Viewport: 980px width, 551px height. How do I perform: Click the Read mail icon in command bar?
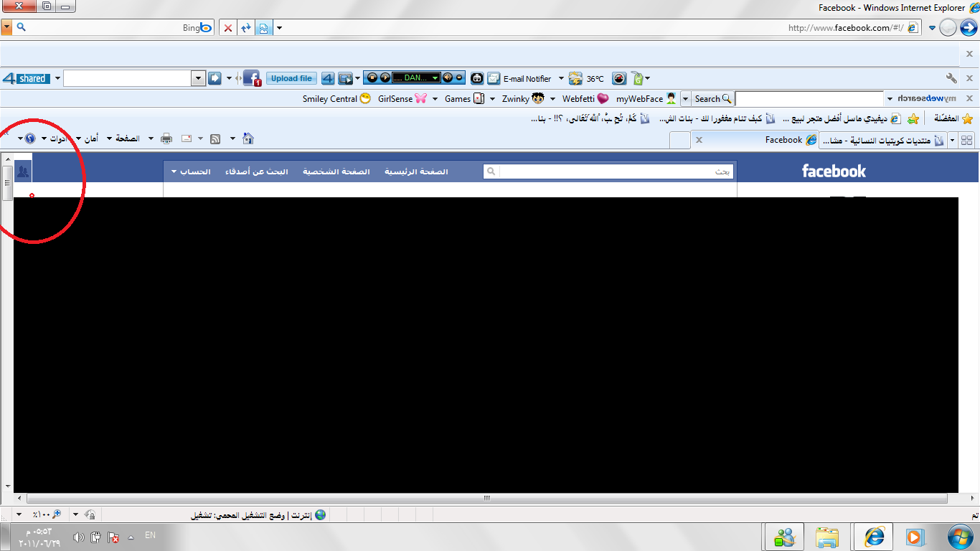coord(187,138)
